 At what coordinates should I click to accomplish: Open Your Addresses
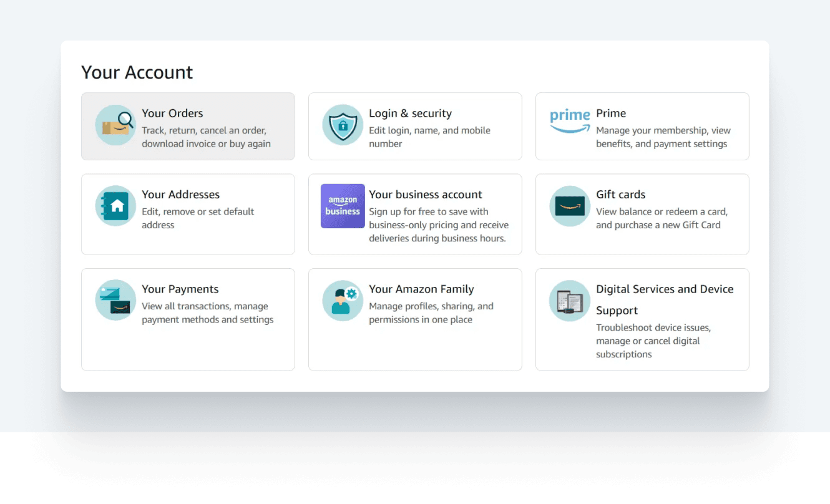[180, 194]
